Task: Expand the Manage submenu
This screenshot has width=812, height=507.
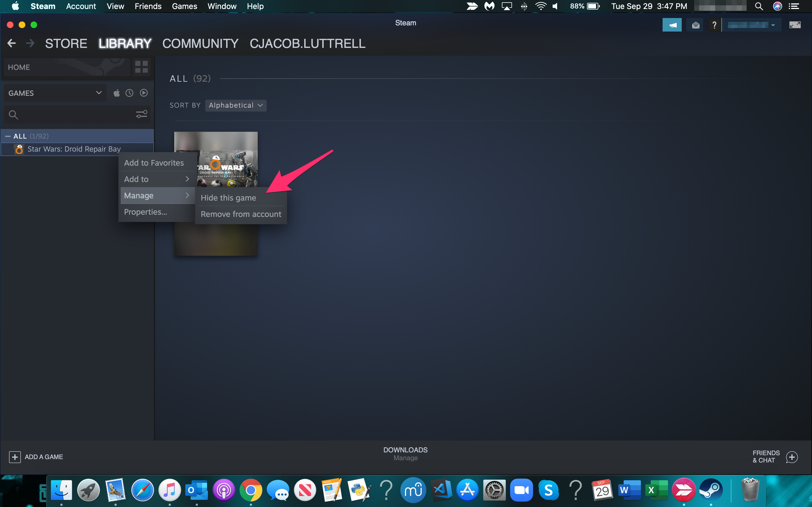Action: (x=155, y=195)
